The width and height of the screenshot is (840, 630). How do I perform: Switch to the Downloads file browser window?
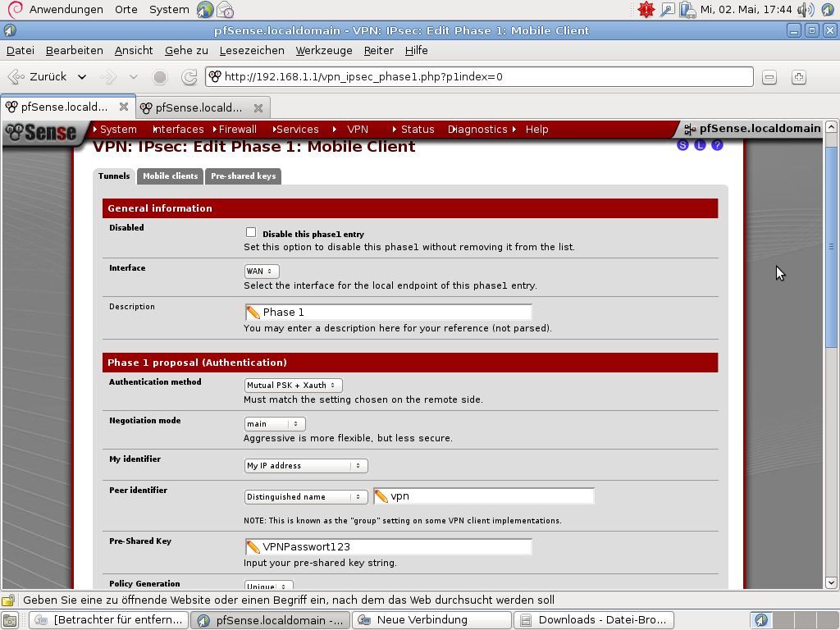(594, 620)
